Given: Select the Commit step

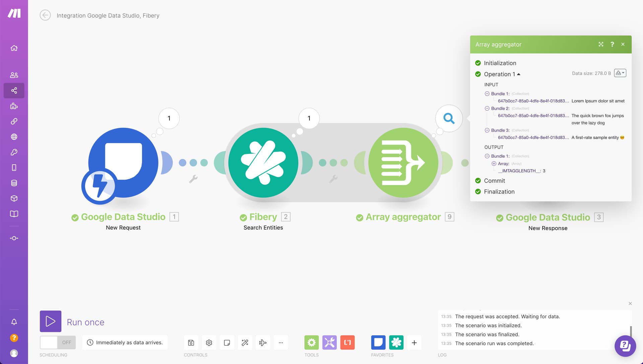Looking at the screenshot, I should 494,181.
